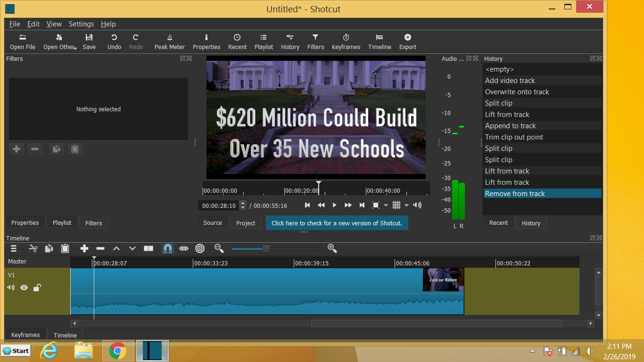Expand the Open Other dropdown arrow

[75, 49]
